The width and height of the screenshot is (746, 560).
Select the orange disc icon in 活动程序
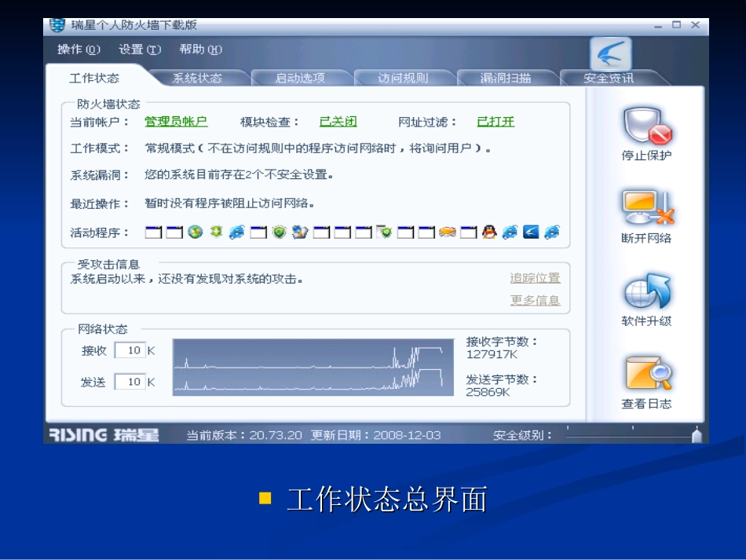448,232
